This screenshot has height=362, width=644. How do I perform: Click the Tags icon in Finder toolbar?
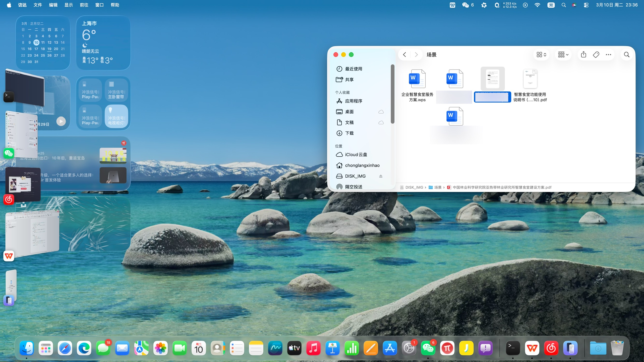(x=596, y=55)
